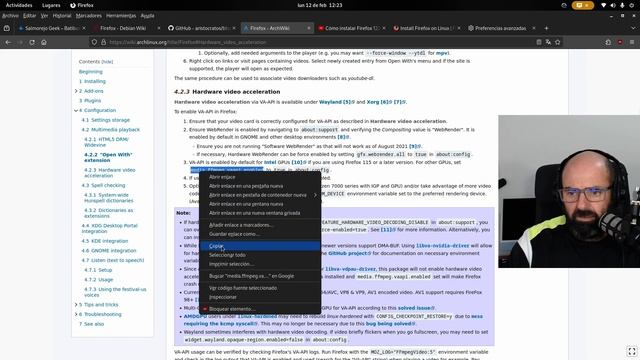Choose Añadir enlace a marcadores

click(x=260, y=225)
